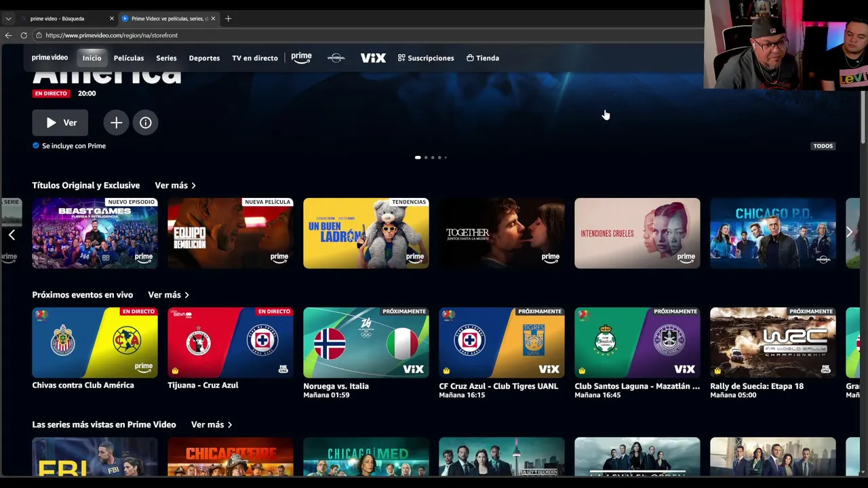Click 'Rally de Suecia: Etapa 18' title text

click(x=757, y=386)
